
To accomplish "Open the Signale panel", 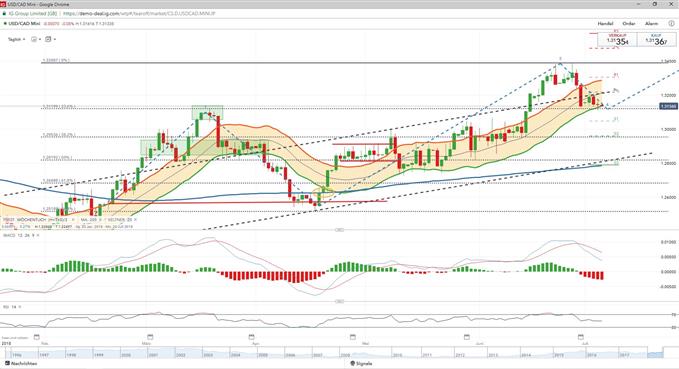I will pyautogui.click(x=361, y=363).
